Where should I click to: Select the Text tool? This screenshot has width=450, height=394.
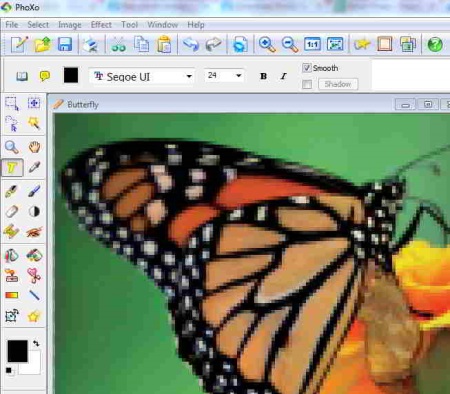[12, 167]
